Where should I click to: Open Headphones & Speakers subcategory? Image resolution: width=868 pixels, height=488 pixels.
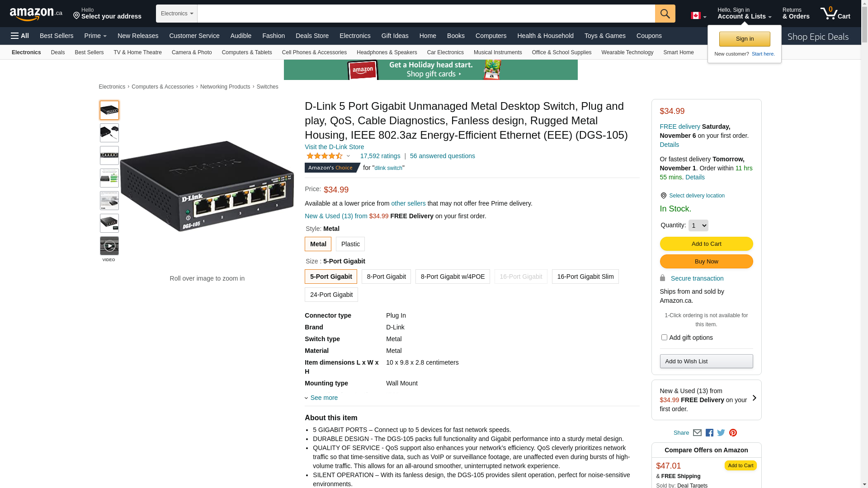387,52
